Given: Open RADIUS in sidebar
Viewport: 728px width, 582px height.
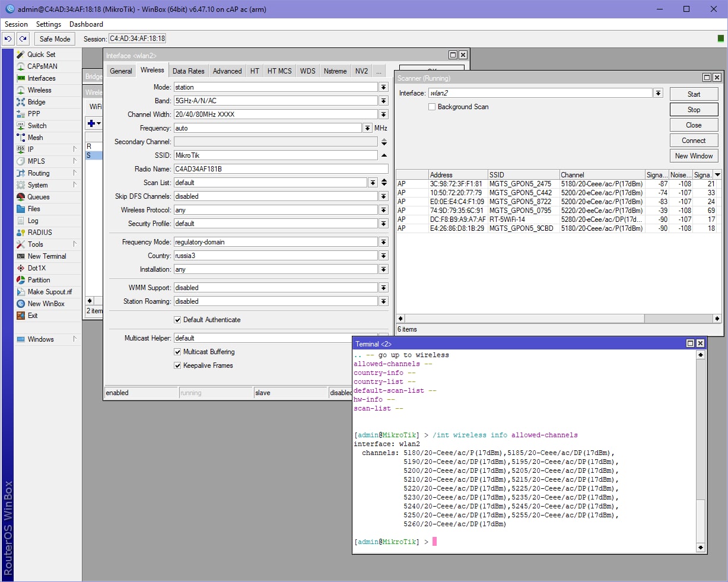Looking at the screenshot, I should [x=40, y=232].
